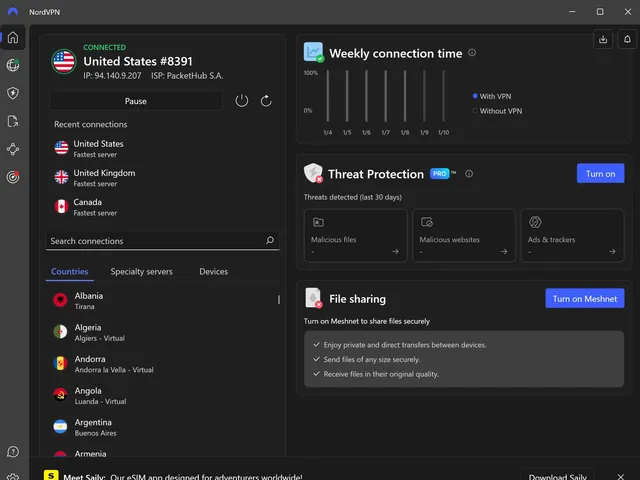Click the United Kingdom flag icon
Screen dimensions: 640x480
pyautogui.click(x=62, y=177)
